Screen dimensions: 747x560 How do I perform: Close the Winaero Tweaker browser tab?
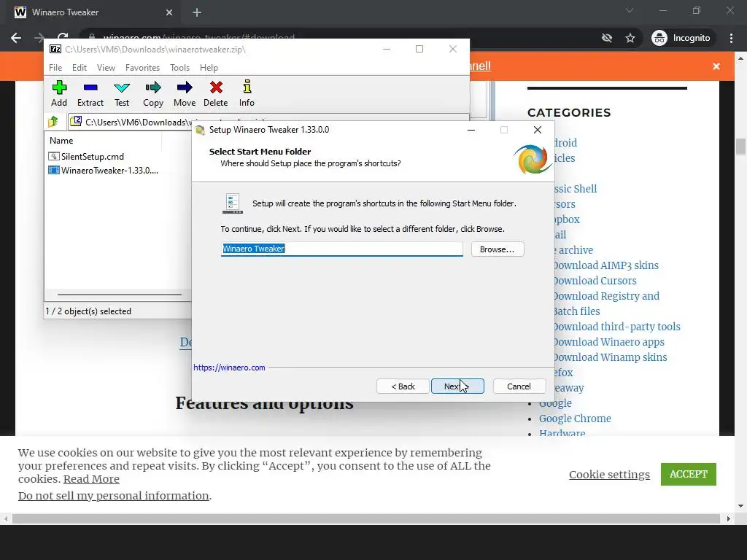169,12
